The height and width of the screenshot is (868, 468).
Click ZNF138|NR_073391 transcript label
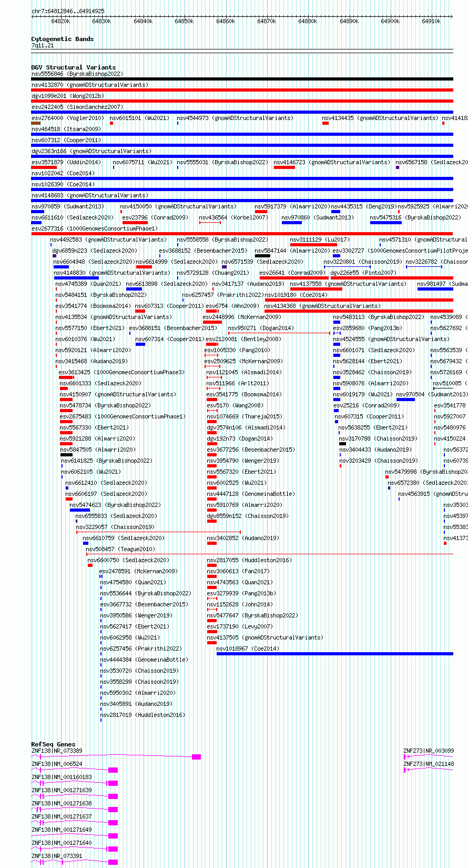(x=57, y=856)
